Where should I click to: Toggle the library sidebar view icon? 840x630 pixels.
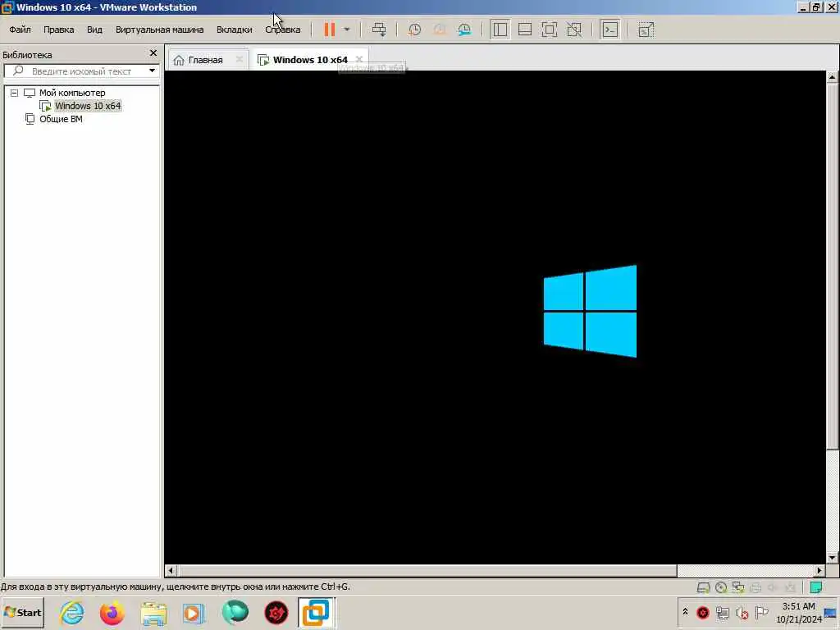coord(500,30)
